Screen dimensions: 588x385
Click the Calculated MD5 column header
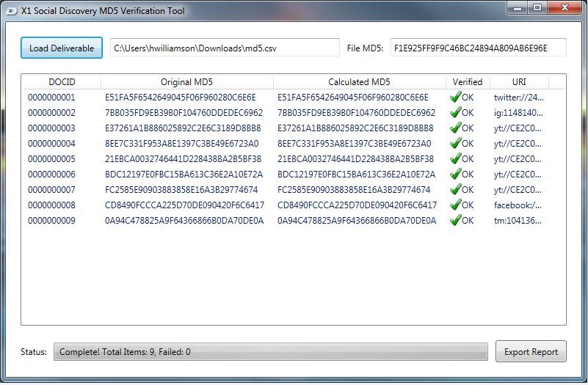tap(359, 82)
